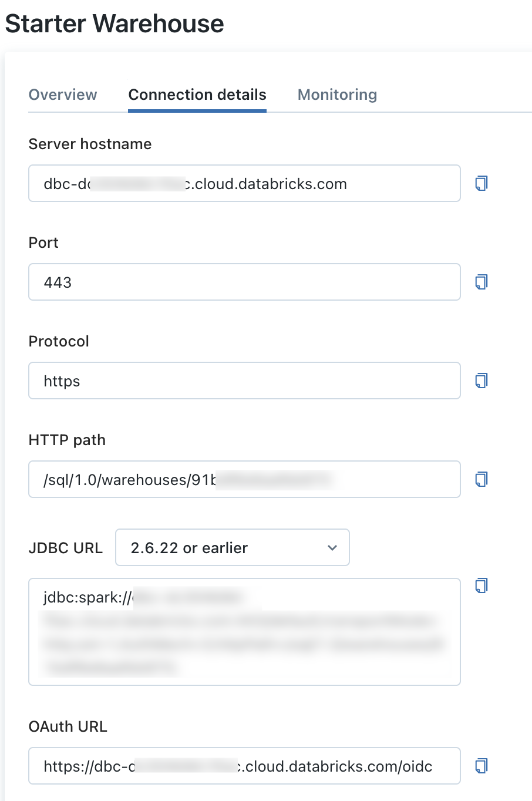
Task: Open the JDBC URL version dropdown
Action: (x=233, y=547)
